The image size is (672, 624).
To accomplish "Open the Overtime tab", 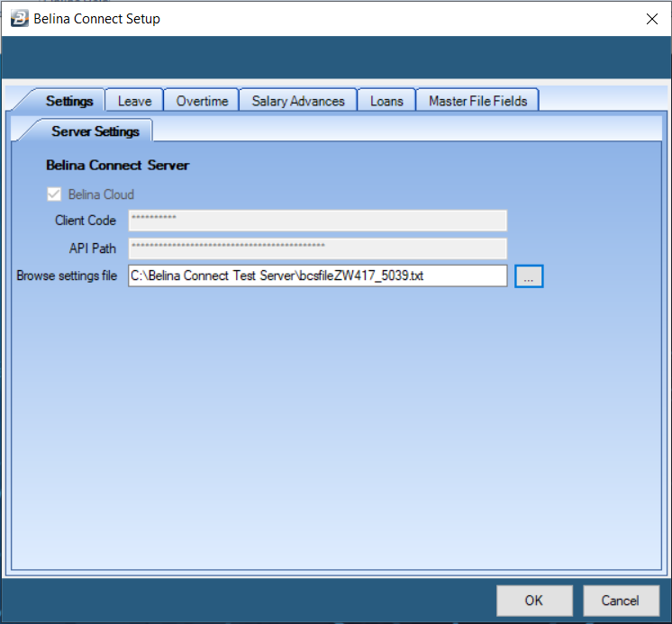I will [x=202, y=101].
